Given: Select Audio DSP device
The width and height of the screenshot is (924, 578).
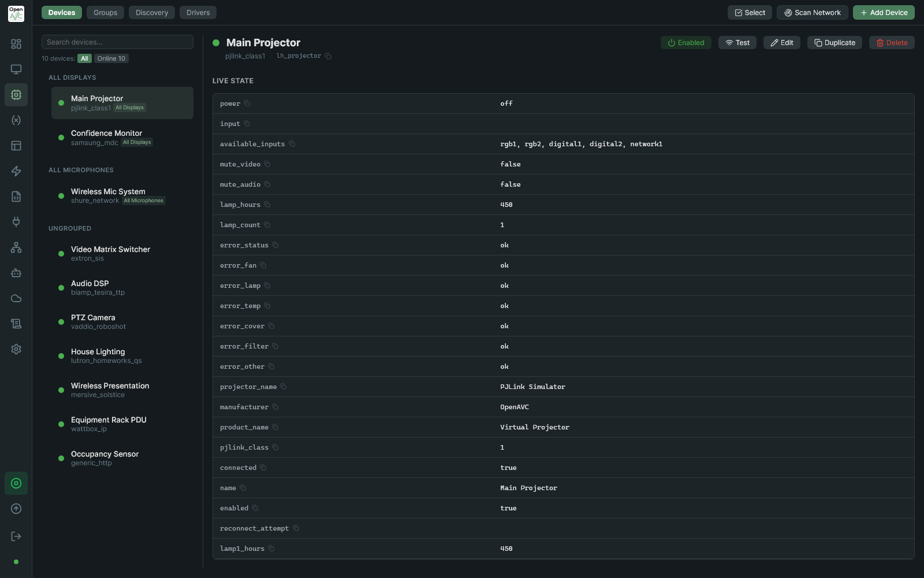Looking at the screenshot, I should [122, 288].
